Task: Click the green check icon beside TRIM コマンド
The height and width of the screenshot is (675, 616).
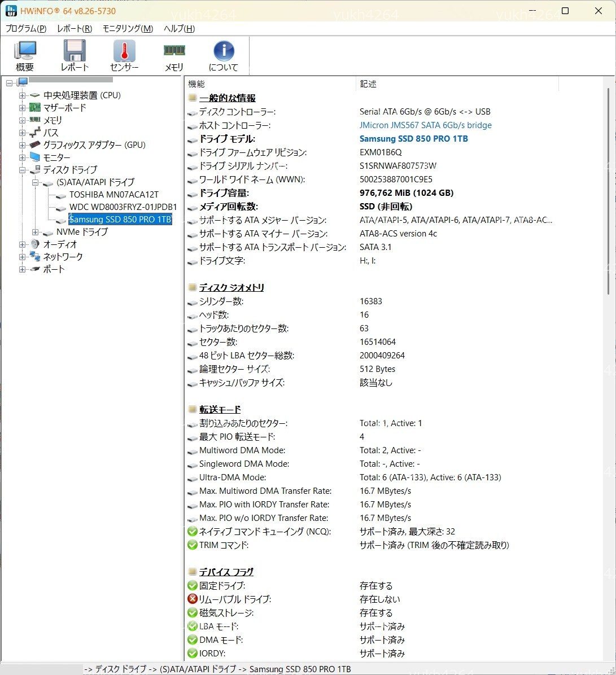Action: point(193,545)
